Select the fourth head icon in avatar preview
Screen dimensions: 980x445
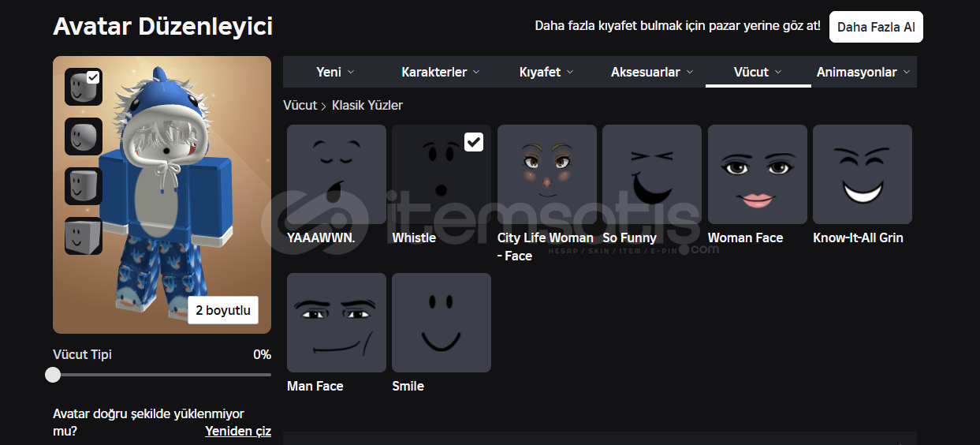click(x=84, y=236)
